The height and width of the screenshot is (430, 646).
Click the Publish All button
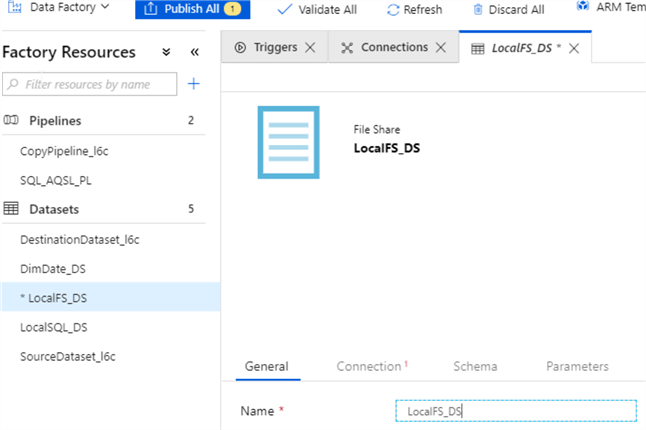(x=192, y=9)
